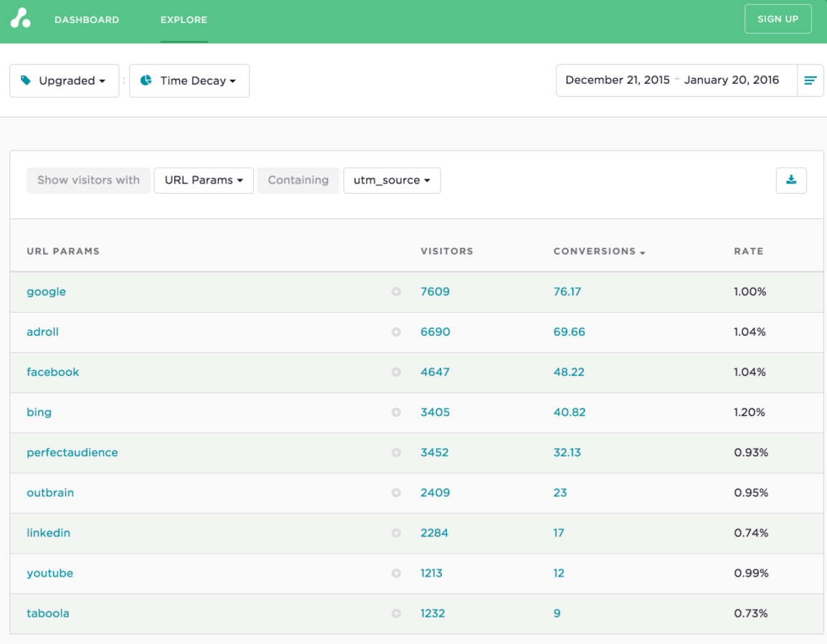Click the plus icon in adroll row
827x644 pixels.
pos(396,332)
